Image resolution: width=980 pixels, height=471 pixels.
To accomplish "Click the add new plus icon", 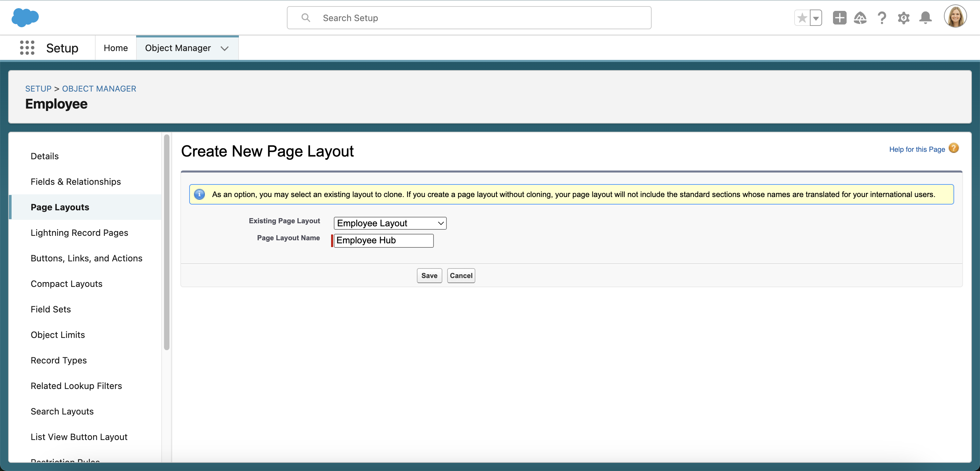I will (839, 17).
